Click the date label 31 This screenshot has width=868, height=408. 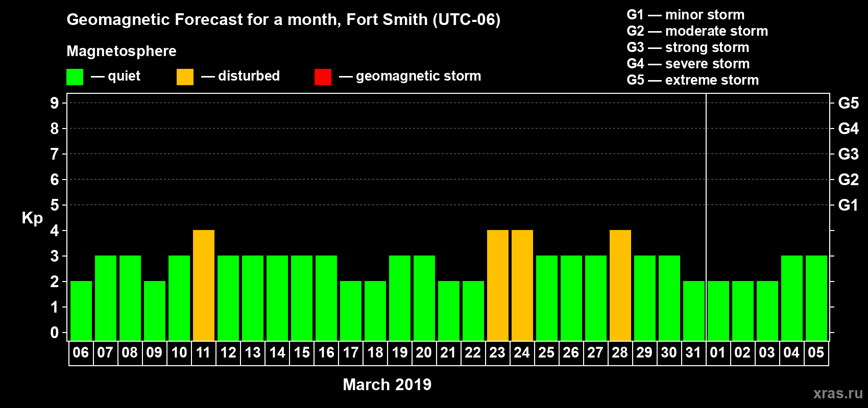tap(693, 352)
